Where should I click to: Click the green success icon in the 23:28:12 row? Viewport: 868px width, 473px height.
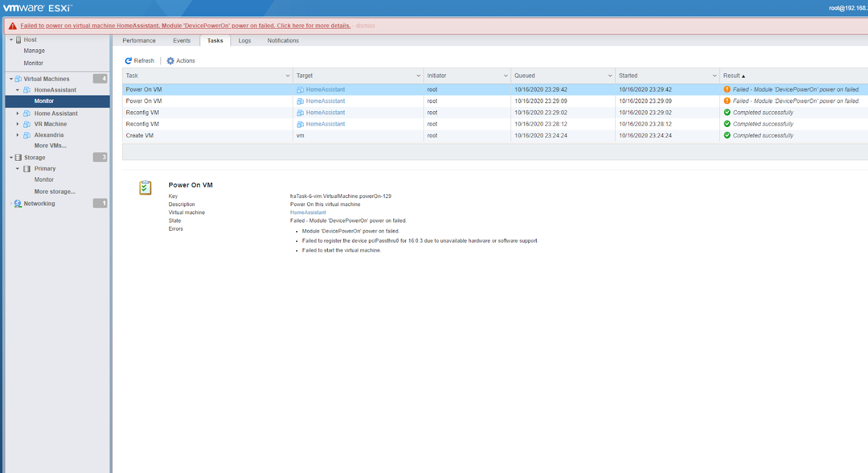(727, 124)
